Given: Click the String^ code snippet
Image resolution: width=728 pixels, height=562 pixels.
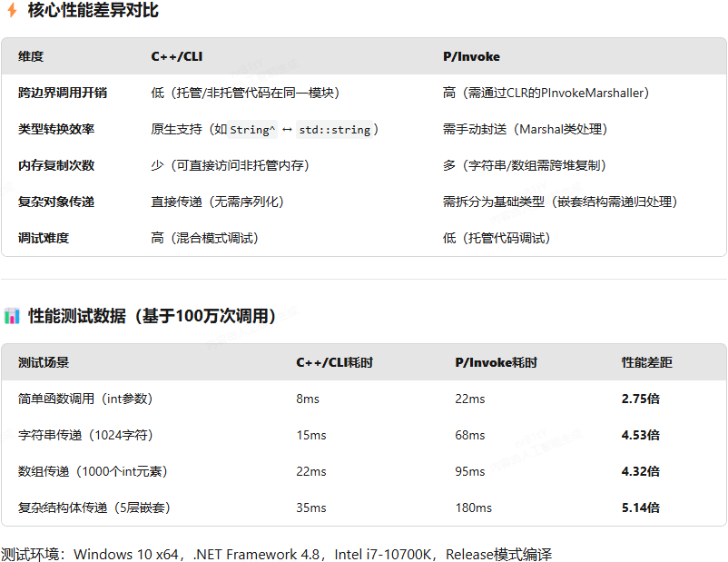Looking at the screenshot, I should 252,130.
